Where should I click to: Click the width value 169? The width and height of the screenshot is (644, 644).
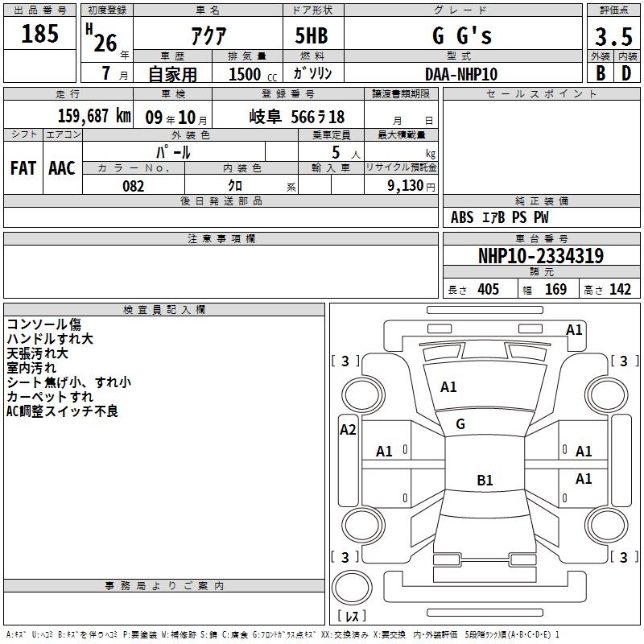tap(555, 290)
